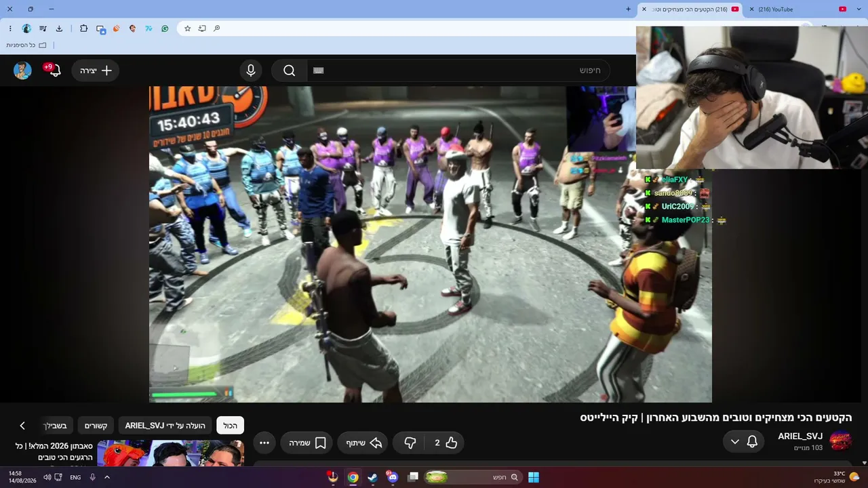Select the 'הועלה על ידי ARIEL_SVJ' chip

point(165,426)
